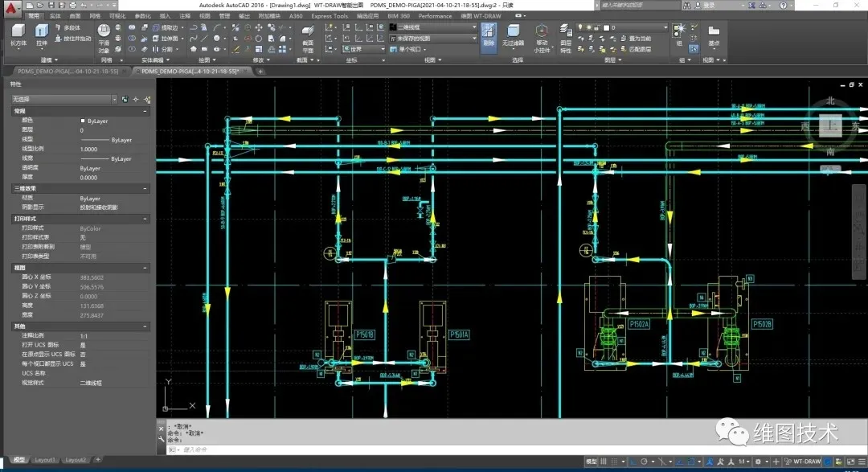Click the Box (长方体) solid tool
Viewport: 868px width, 472px height.
(18, 35)
